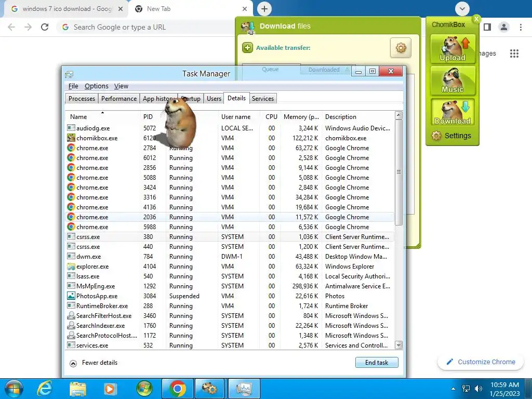Launch Internet Explorer from taskbar
The image size is (532, 399).
[x=45, y=389]
